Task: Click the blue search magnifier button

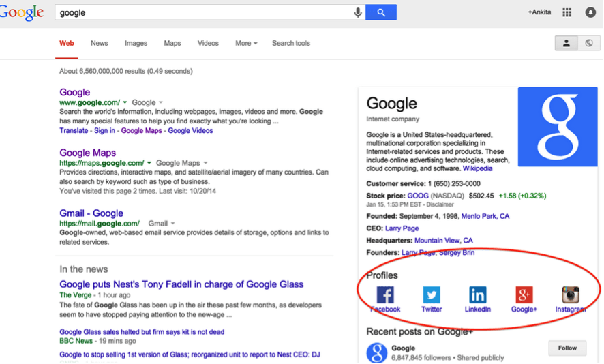Action: (x=380, y=12)
